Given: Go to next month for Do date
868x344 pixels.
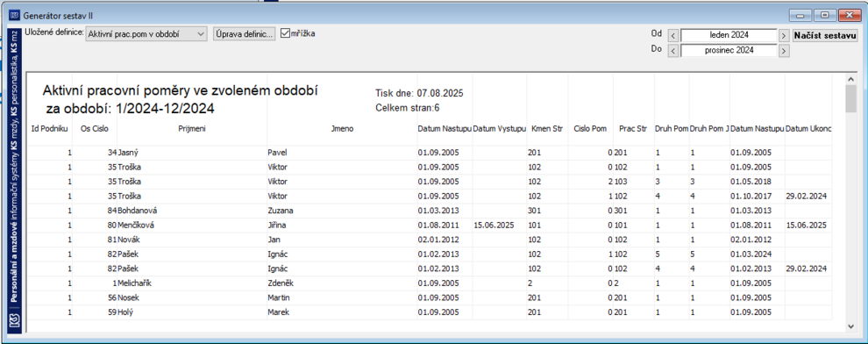Looking at the screenshot, I should (x=784, y=50).
